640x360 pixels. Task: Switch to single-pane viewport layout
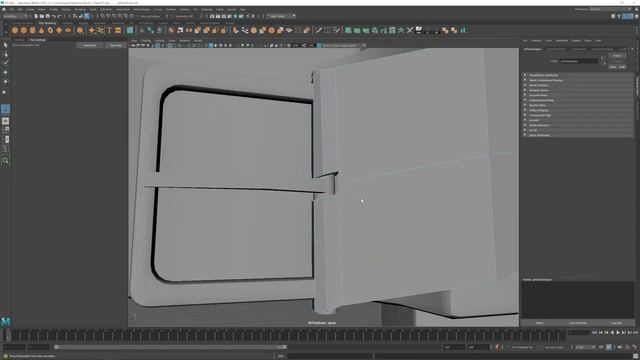(x=5, y=121)
